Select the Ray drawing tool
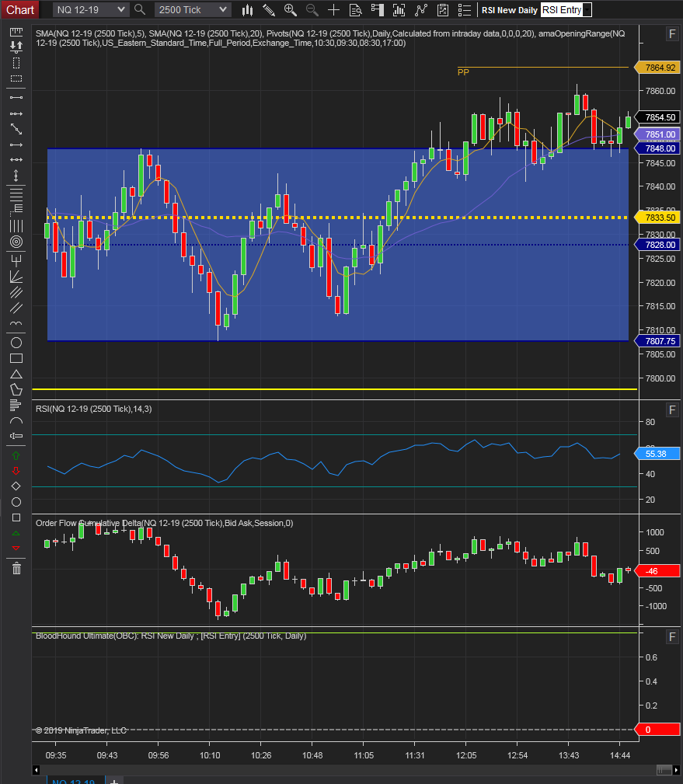 (16, 113)
